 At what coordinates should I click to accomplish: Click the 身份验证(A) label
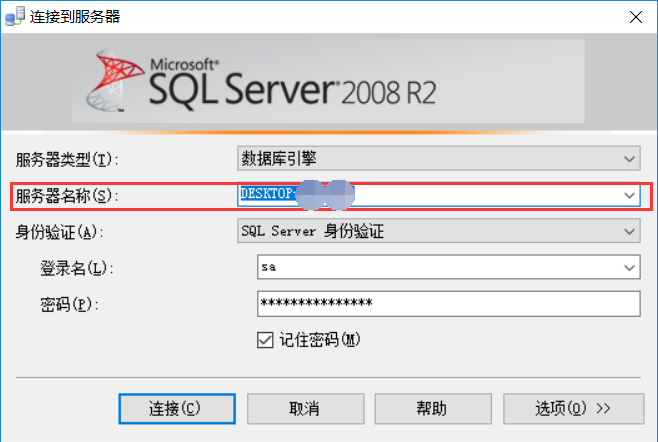point(60,232)
